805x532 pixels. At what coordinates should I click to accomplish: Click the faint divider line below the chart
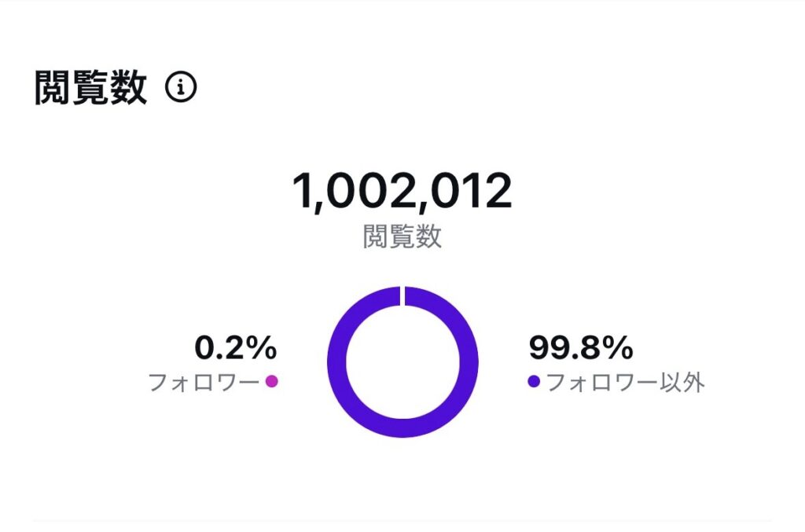tap(402, 521)
